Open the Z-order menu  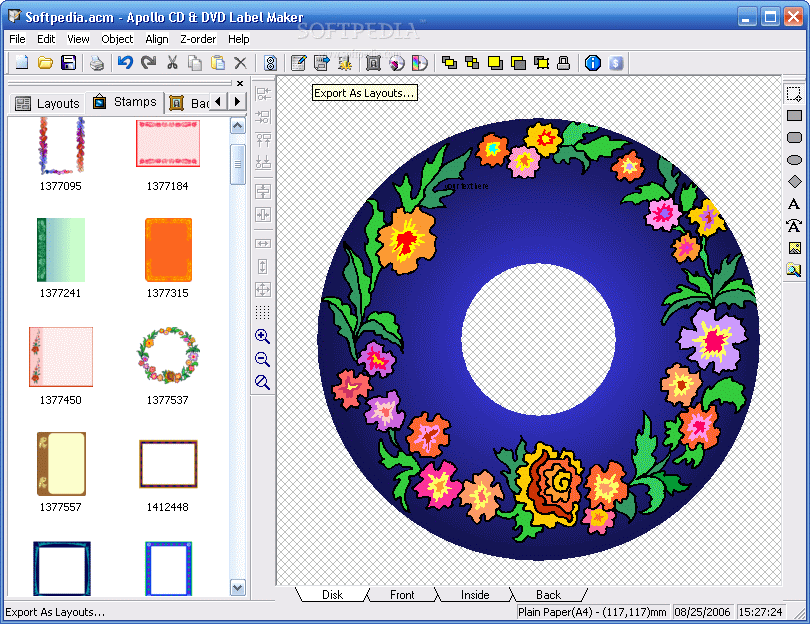[x=198, y=39]
